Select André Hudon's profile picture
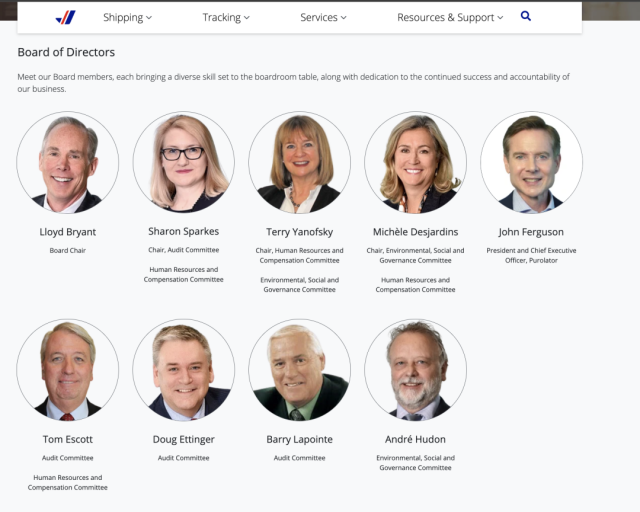This screenshot has height=512, width=640. 416,370
